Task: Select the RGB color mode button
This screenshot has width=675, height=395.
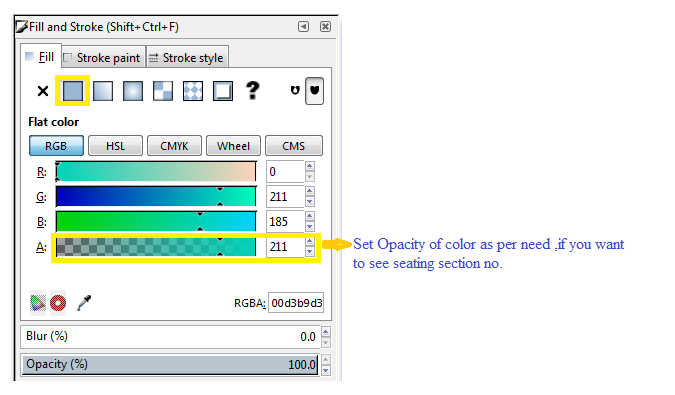Action: pyautogui.click(x=56, y=146)
